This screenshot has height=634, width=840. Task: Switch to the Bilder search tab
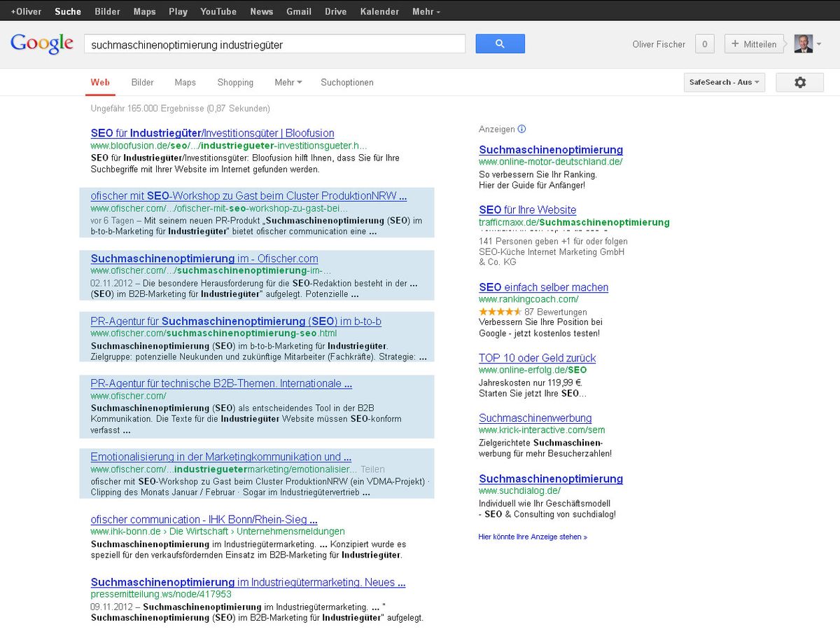[x=143, y=82]
